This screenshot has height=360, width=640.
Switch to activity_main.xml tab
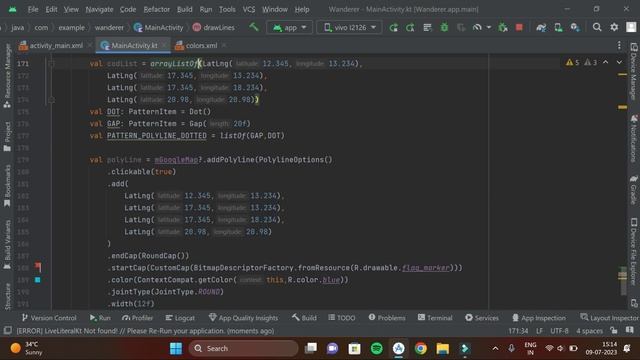point(51,45)
